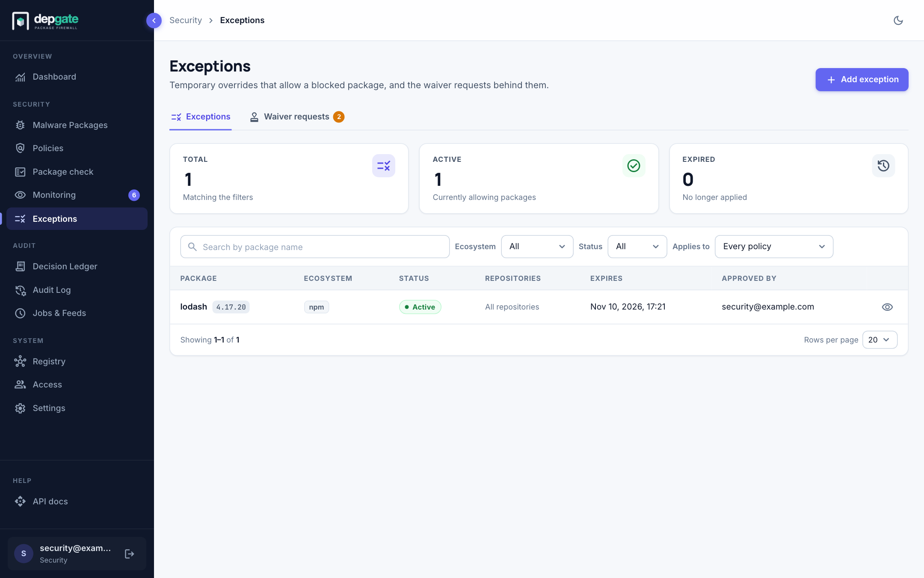Toggle dark mode moon icon
The image size is (924, 578).
coord(898,20)
